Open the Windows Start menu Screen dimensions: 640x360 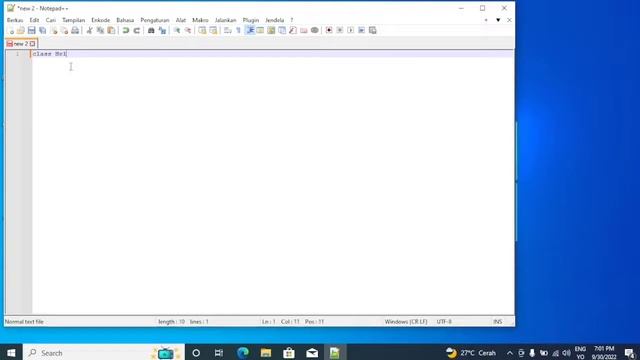coord(11,353)
